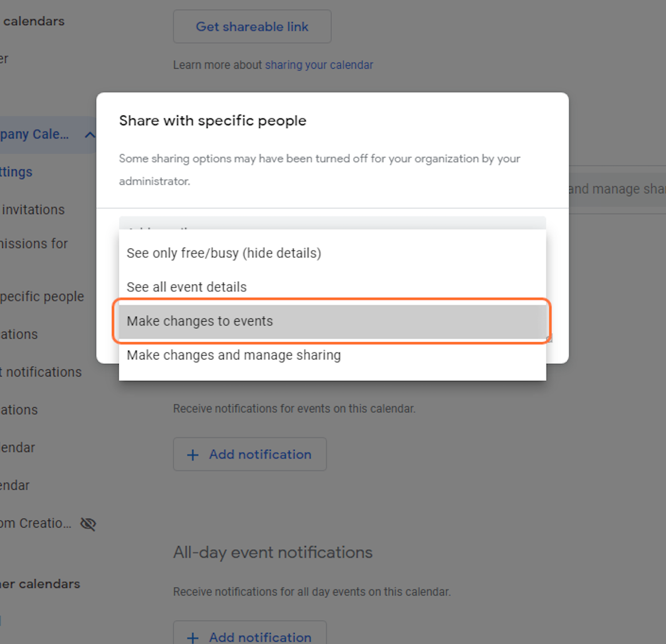
Task: Open Share with specific people sidebar item
Action: pos(42,296)
